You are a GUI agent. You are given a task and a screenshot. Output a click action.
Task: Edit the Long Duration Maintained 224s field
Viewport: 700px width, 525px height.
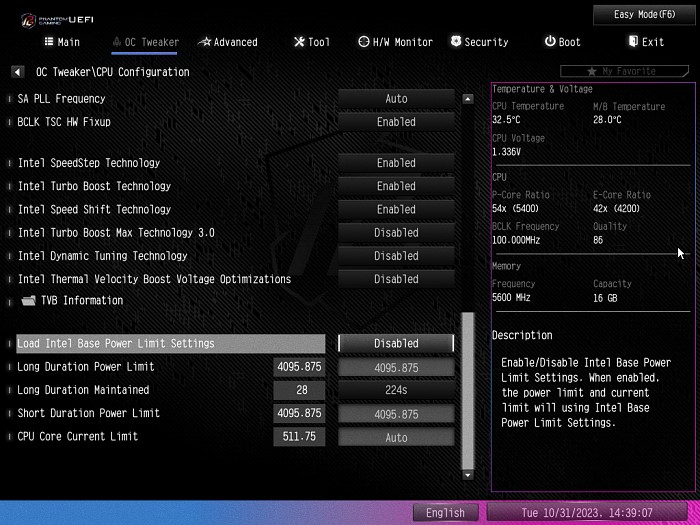coord(396,390)
